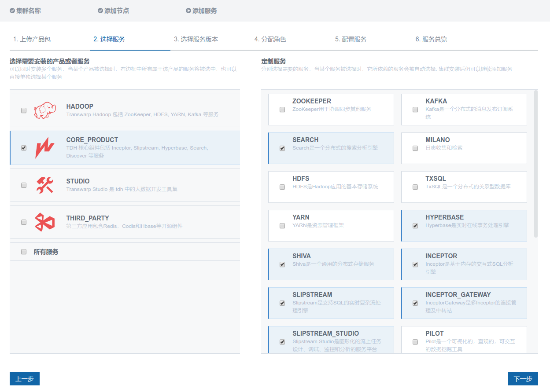Enable the TXSQL service checkbox
The width and height of the screenshot is (550, 392).
click(x=415, y=187)
